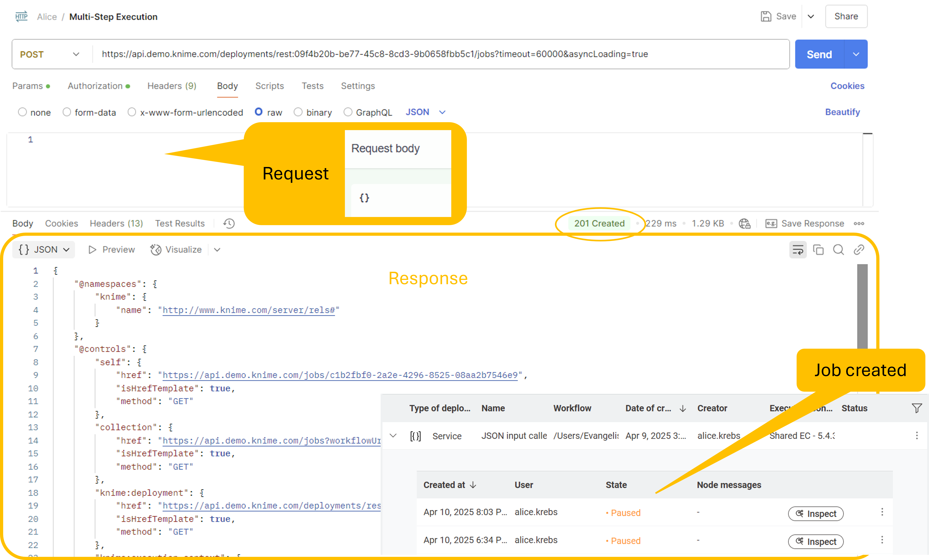Screen dimensions: 929x560
Task: Click the HTTP request type icon
Action: (21, 16)
